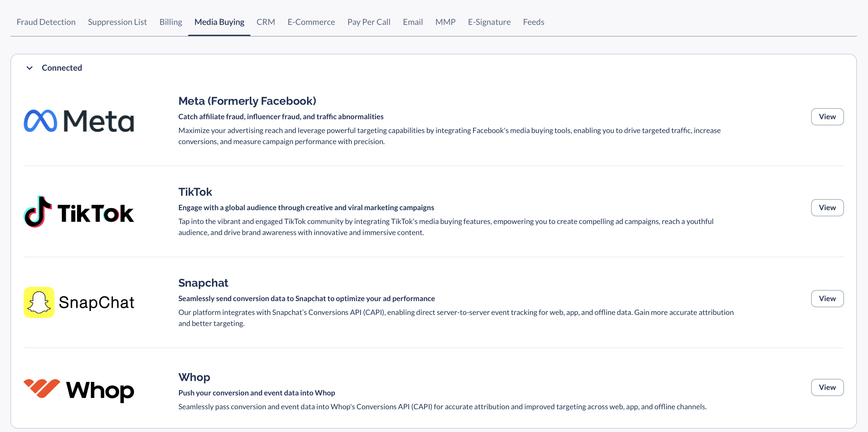Click the TikTok heading text
This screenshot has height=432, width=868.
[x=195, y=192]
